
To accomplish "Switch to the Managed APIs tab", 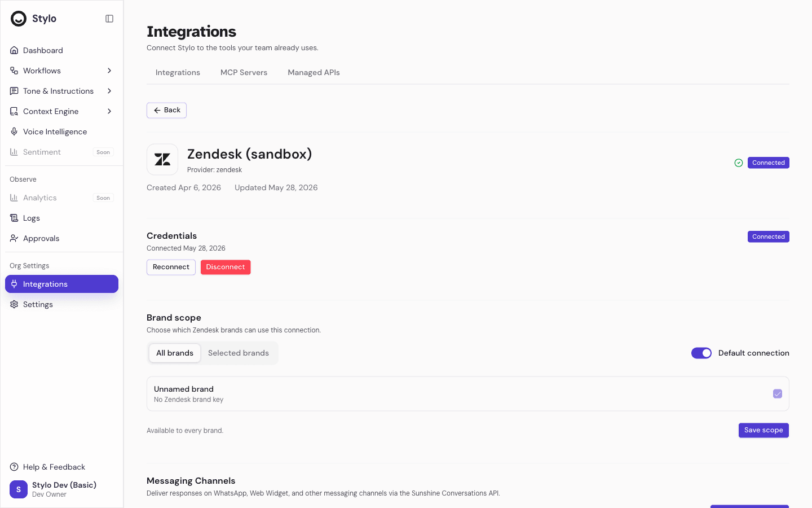I will point(314,72).
